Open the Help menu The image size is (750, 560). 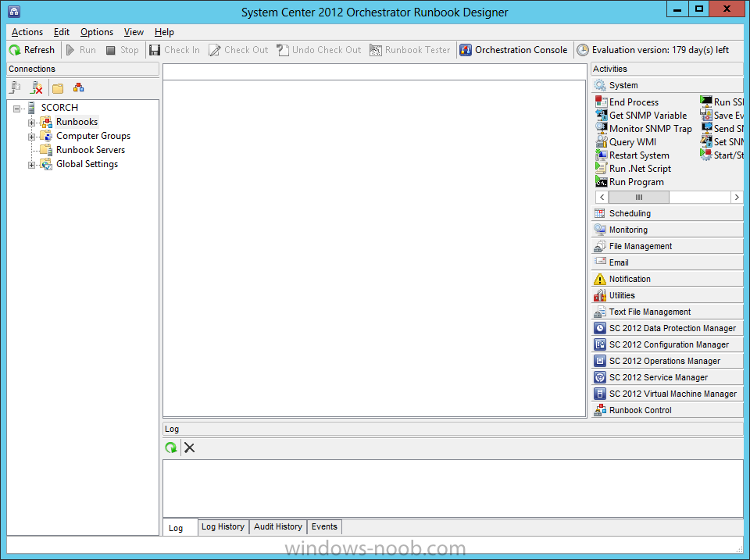164,32
